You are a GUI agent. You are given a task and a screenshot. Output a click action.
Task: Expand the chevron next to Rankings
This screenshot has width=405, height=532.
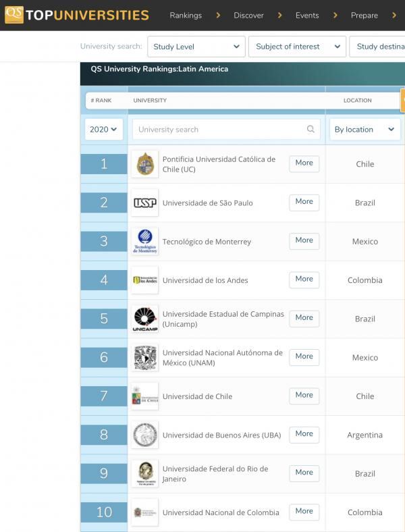pyautogui.click(x=218, y=16)
